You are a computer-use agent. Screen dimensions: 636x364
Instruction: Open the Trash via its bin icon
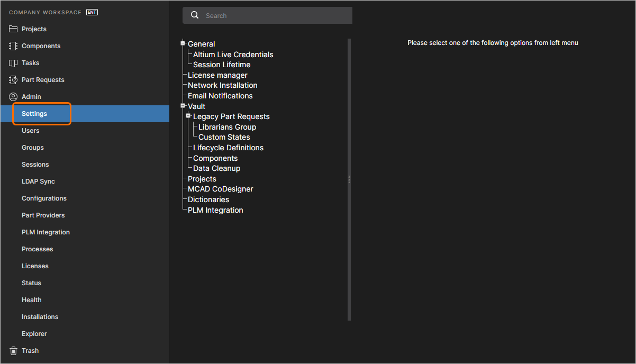(x=13, y=350)
